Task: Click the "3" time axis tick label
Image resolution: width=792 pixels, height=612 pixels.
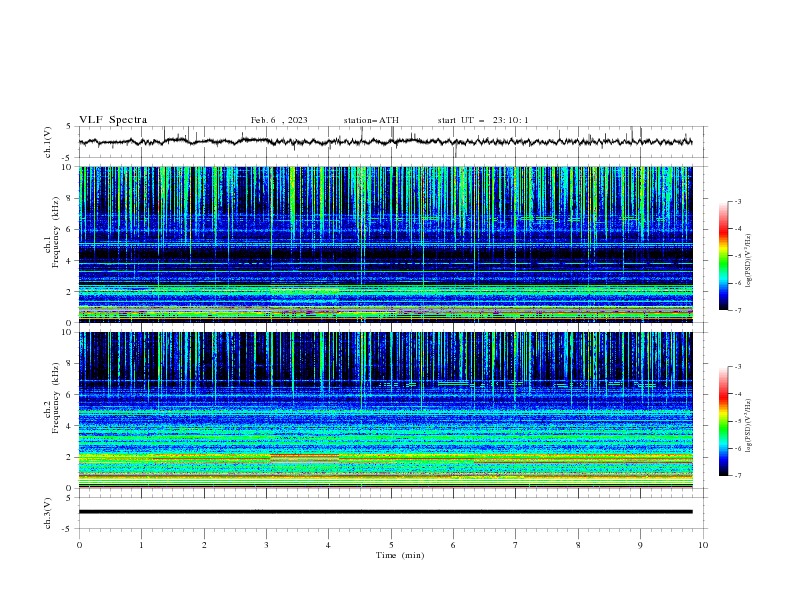Action: click(x=266, y=545)
